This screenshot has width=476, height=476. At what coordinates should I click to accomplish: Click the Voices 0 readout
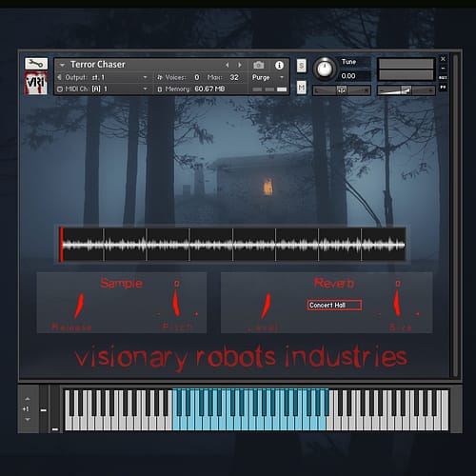click(x=178, y=77)
